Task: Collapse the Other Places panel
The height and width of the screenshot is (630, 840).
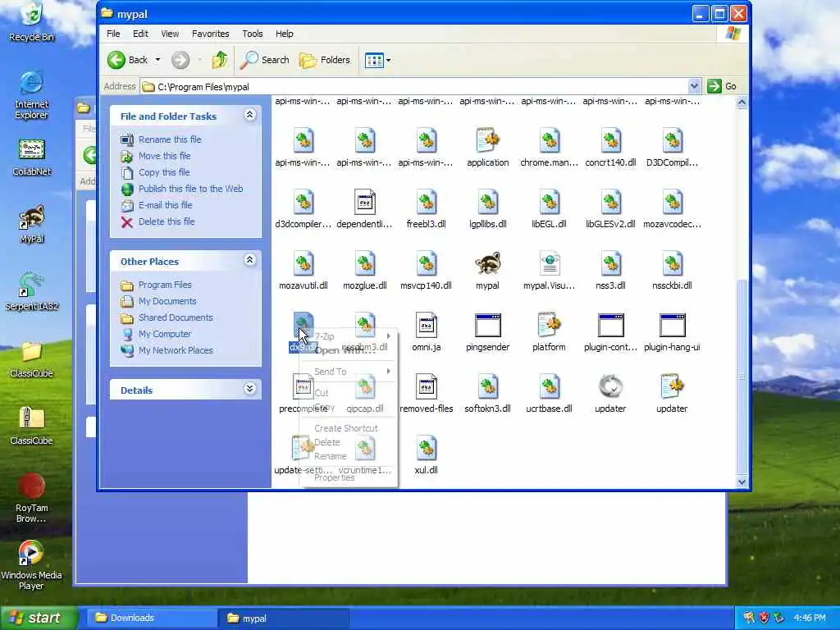Action: pos(249,260)
